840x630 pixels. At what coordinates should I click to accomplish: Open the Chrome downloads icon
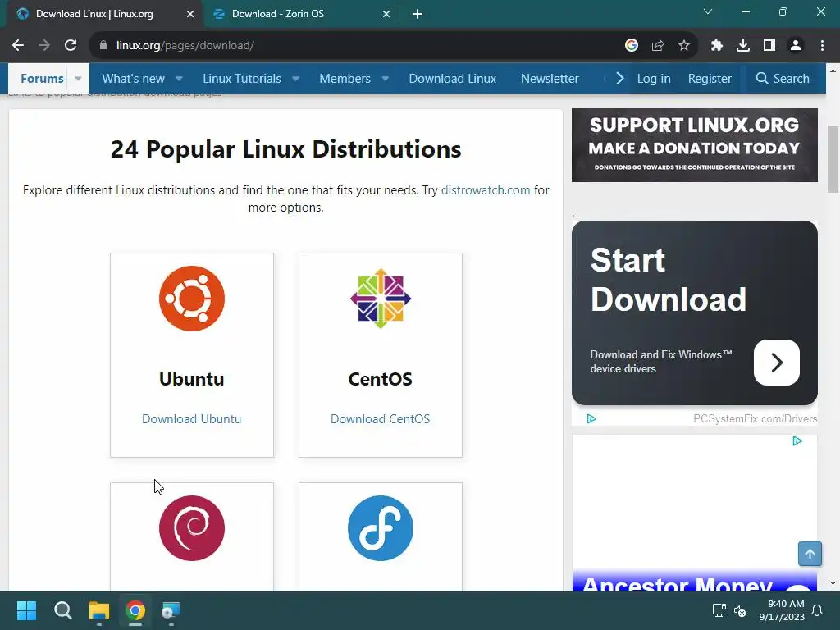[743, 46]
